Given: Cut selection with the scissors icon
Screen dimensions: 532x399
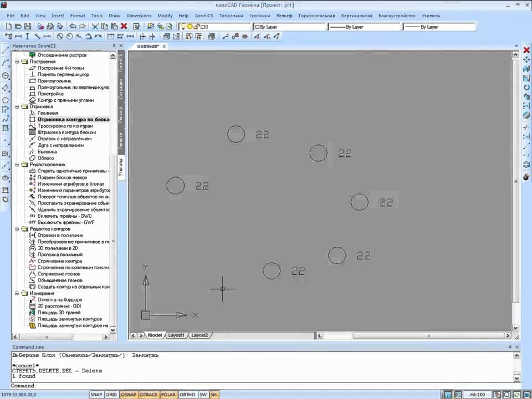Looking at the screenshot, I should 95,26.
